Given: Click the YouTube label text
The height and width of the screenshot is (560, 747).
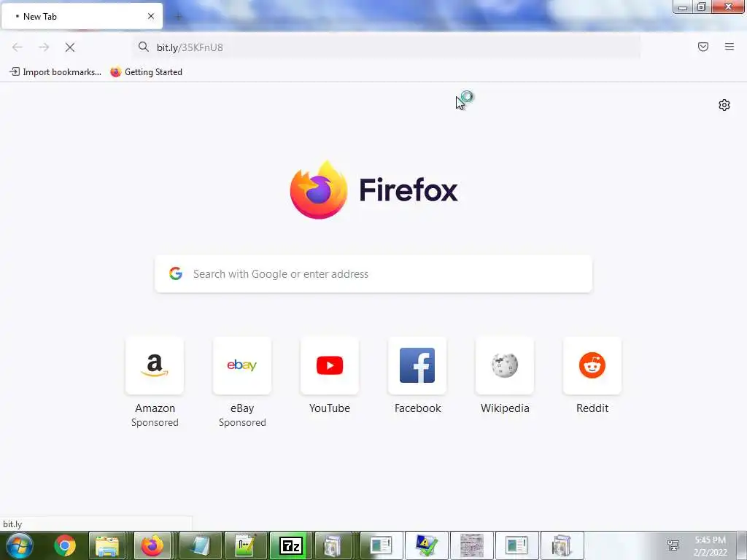Looking at the screenshot, I should pos(330,408).
